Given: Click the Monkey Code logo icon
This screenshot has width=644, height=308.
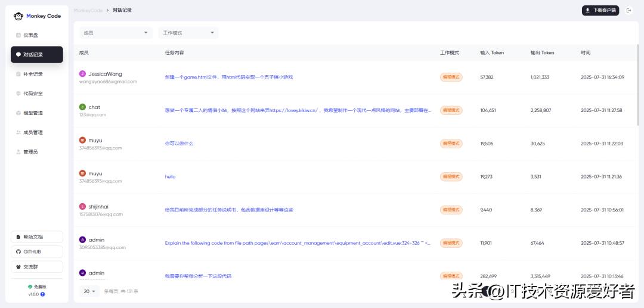Looking at the screenshot, I should [x=18, y=16].
